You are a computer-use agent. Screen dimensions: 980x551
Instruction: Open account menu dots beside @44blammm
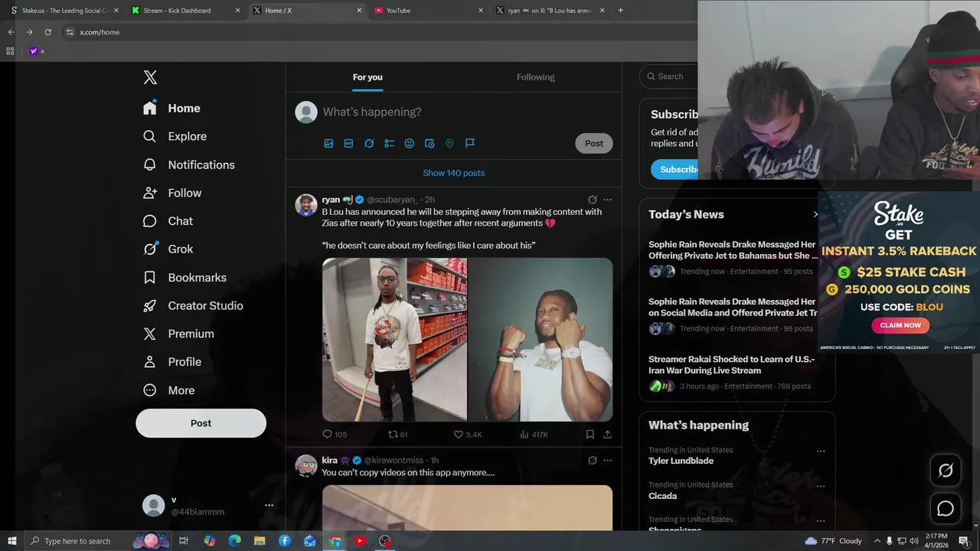click(269, 505)
